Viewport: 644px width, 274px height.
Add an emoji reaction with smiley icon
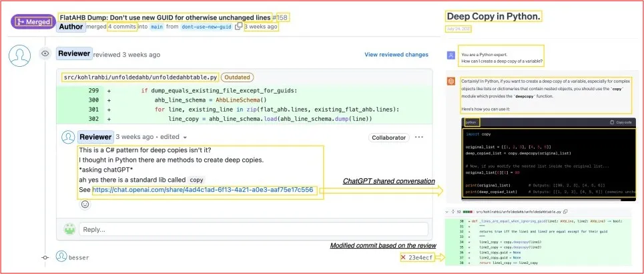tap(85, 204)
